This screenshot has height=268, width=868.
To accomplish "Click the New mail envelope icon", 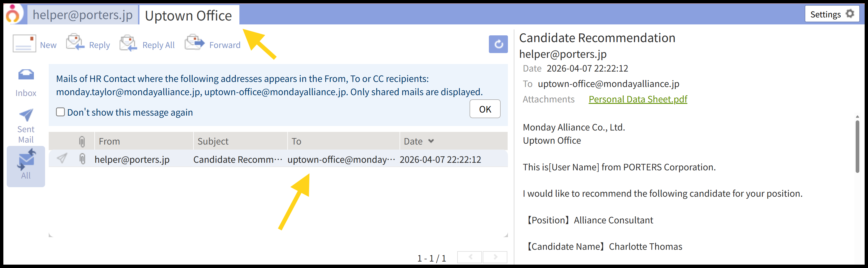I will [x=24, y=44].
